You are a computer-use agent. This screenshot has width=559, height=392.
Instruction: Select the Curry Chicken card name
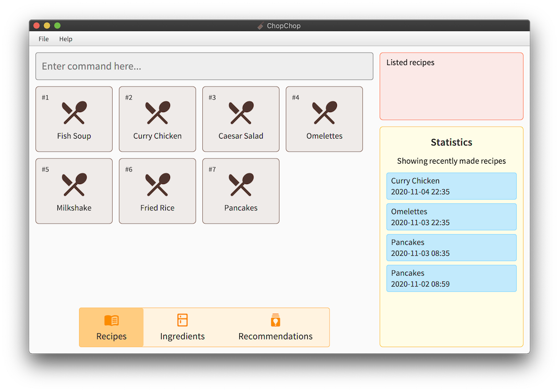[x=157, y=136]
